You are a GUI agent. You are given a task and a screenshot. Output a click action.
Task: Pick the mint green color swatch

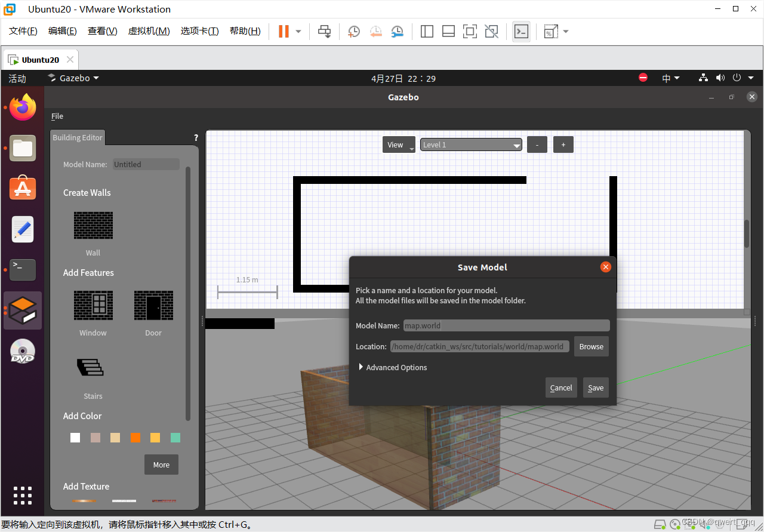(x=175, y=438)
